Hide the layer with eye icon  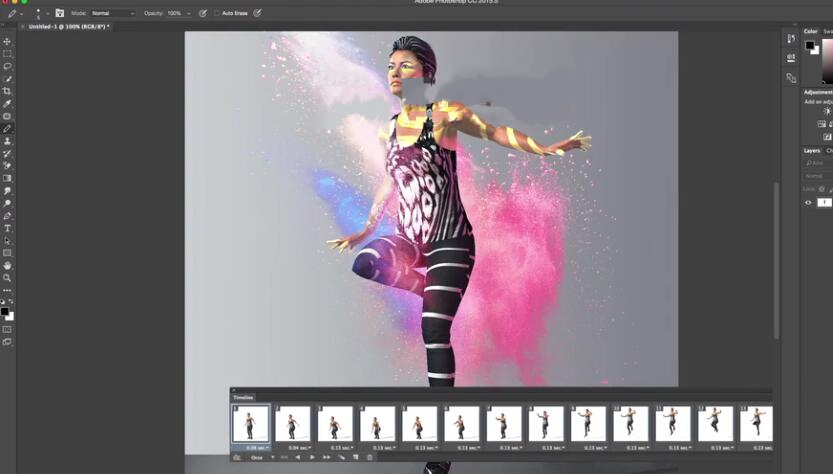[808, 202]
